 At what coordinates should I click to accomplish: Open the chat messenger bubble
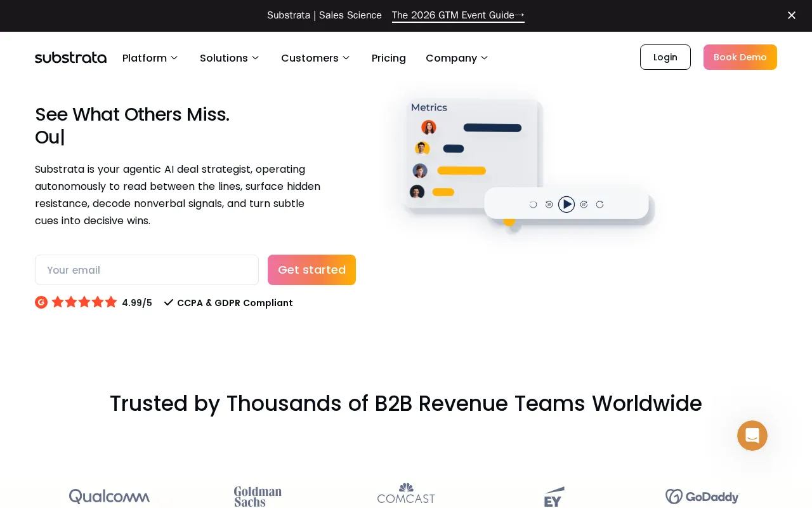752,436
